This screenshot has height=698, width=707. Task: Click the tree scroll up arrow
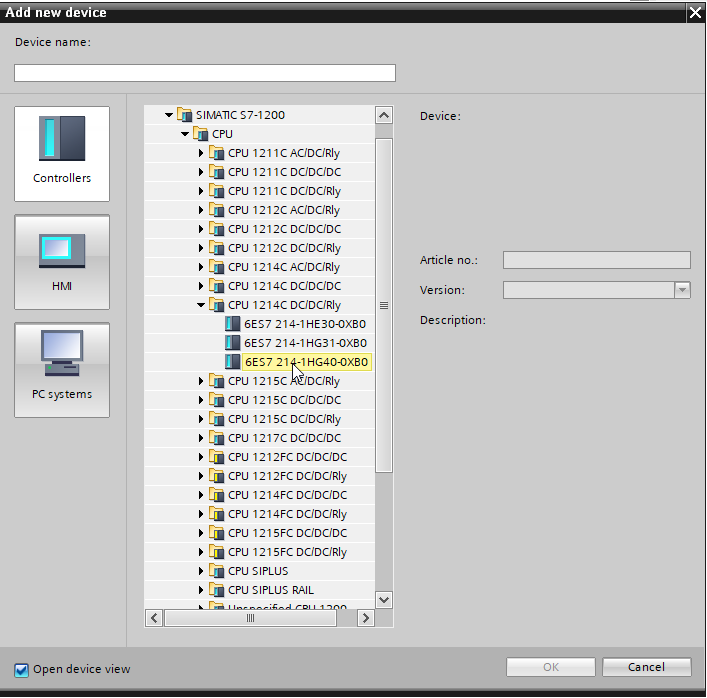point(384,115)
